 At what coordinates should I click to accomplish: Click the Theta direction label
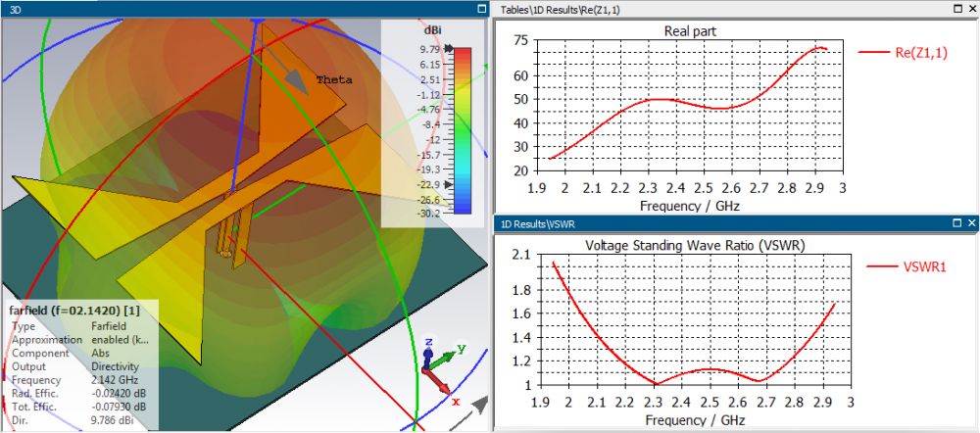(x=334, y=80)
